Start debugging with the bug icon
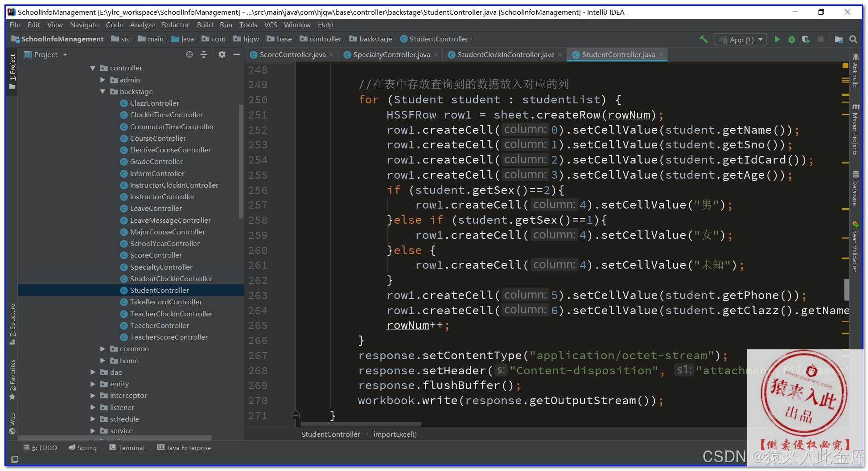Image resolution: width=868 pixels, height=471 pixels. [792, 39]
